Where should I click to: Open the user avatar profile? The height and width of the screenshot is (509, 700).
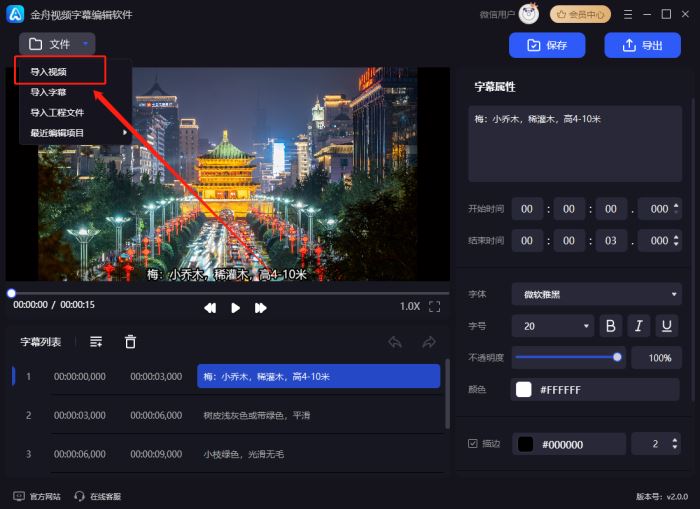coord(529,14)
